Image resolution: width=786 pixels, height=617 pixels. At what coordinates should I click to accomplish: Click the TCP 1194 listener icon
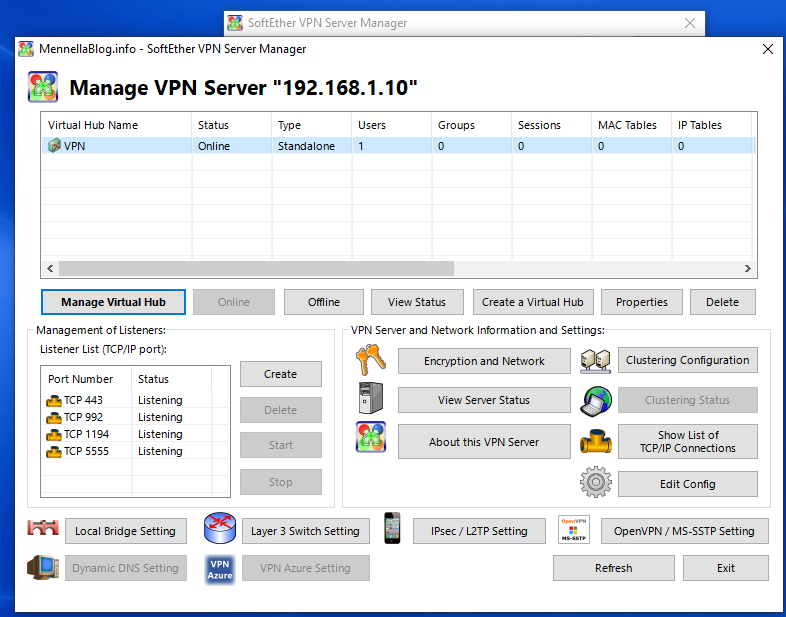point(54,435)
